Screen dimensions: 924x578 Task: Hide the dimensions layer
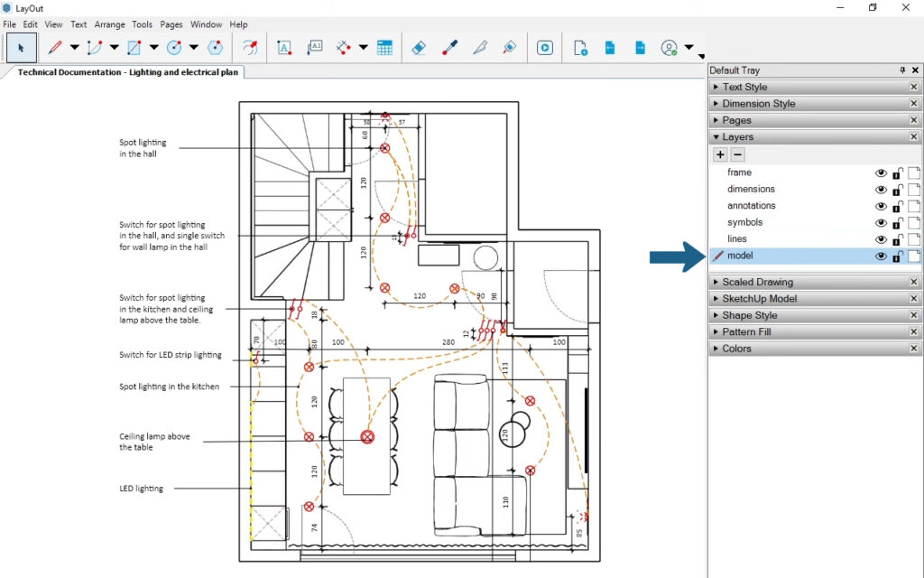click(x=881, y=190)
